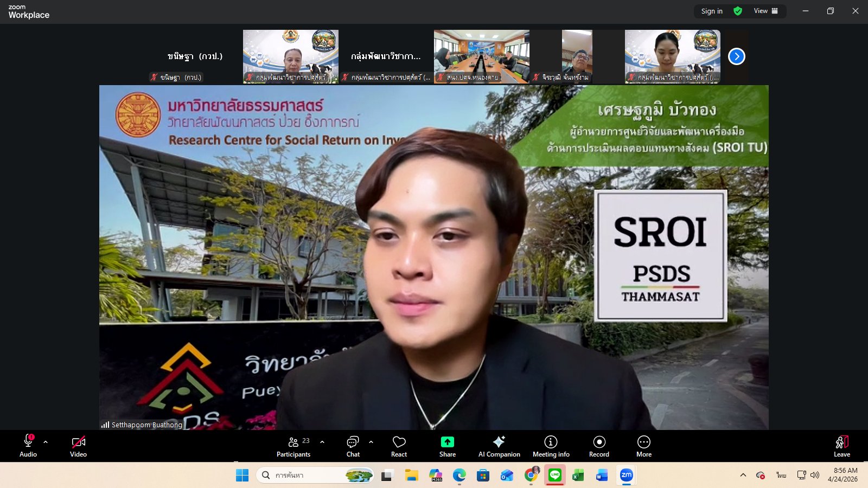868x488 pixels.
Task: Click the Sign in button
Action: click(x=711, y=11)
